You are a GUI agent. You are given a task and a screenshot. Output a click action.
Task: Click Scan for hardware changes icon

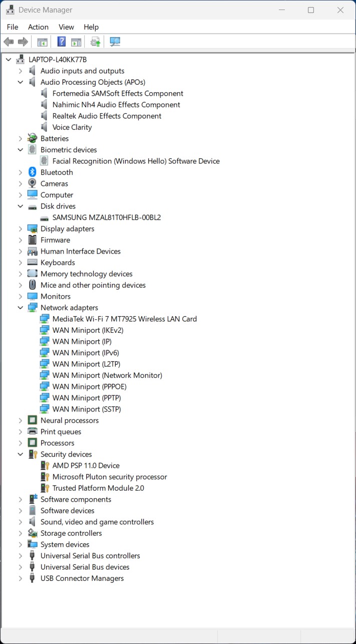pyautogui.click(x=115, y=42)
